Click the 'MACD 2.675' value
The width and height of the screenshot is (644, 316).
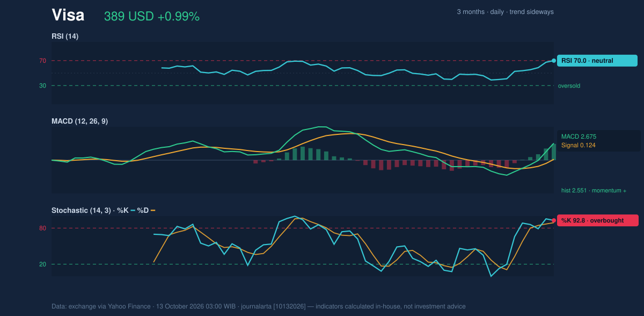coord(579,137)
